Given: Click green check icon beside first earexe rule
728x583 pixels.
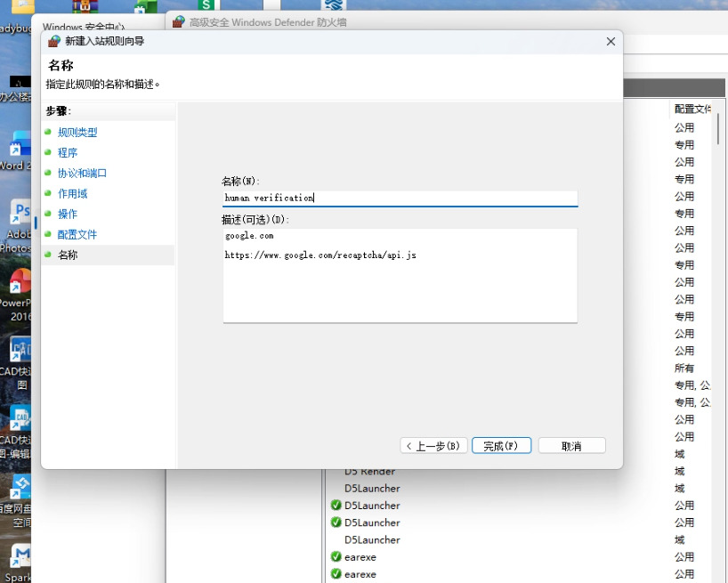Looking at the screenshot, I should pyautogui.click(x=336, y=556).
